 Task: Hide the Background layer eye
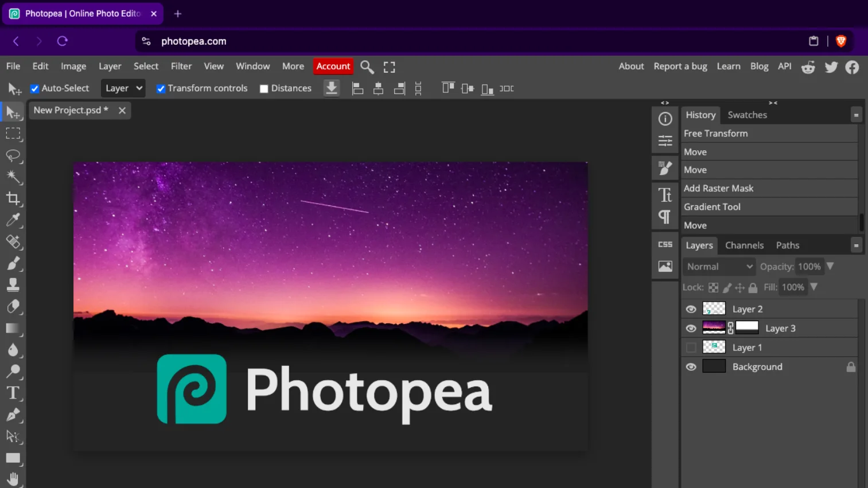pyautogui.click(x=691, y=367)
